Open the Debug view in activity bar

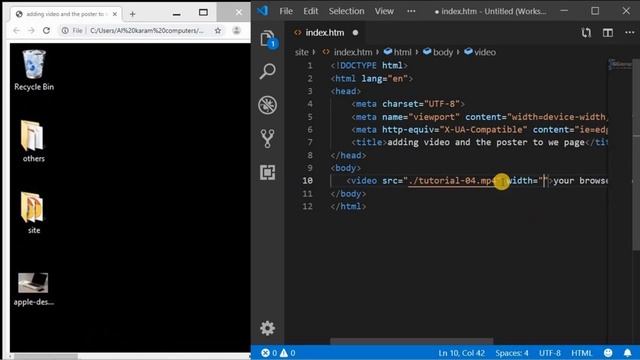coord(267,105)
